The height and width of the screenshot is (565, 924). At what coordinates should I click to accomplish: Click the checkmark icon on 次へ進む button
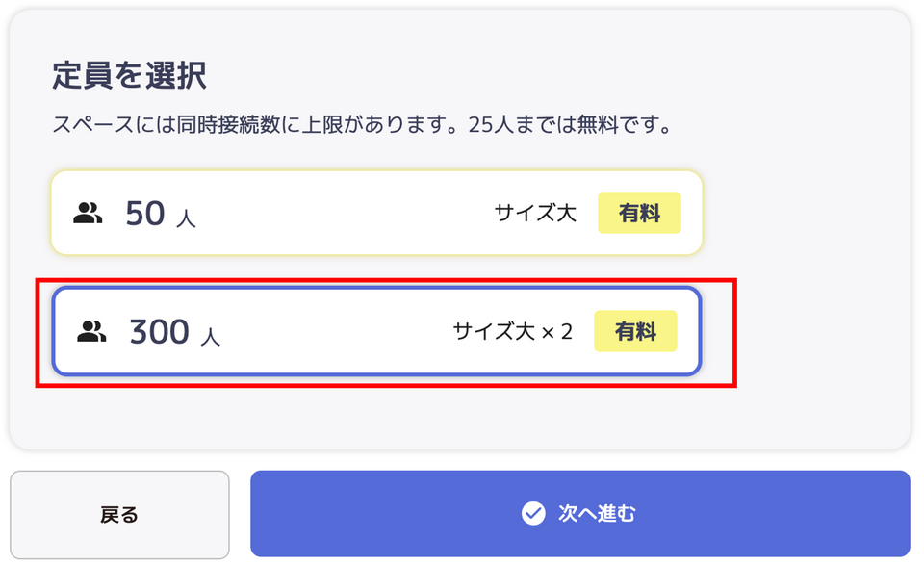[x=533, y=513]
